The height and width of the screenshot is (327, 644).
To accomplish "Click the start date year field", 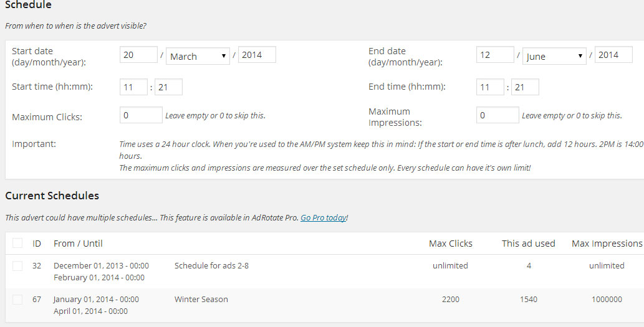I will [257, 55].
